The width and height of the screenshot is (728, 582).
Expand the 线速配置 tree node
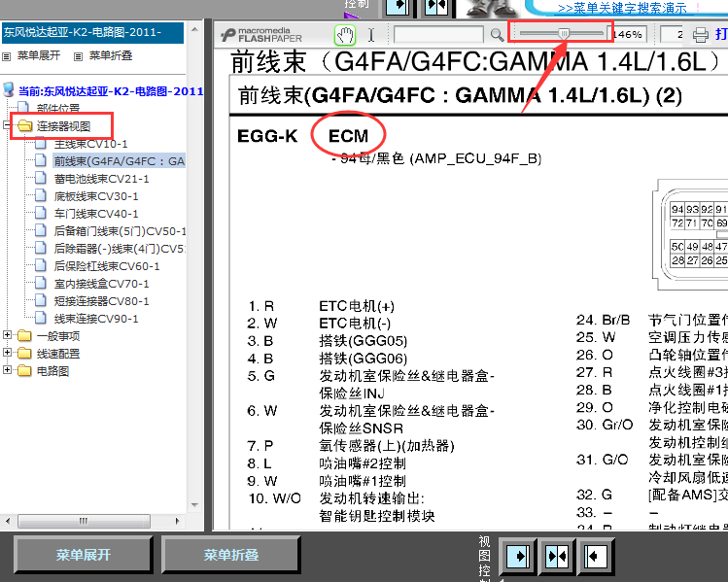point(7,353)
